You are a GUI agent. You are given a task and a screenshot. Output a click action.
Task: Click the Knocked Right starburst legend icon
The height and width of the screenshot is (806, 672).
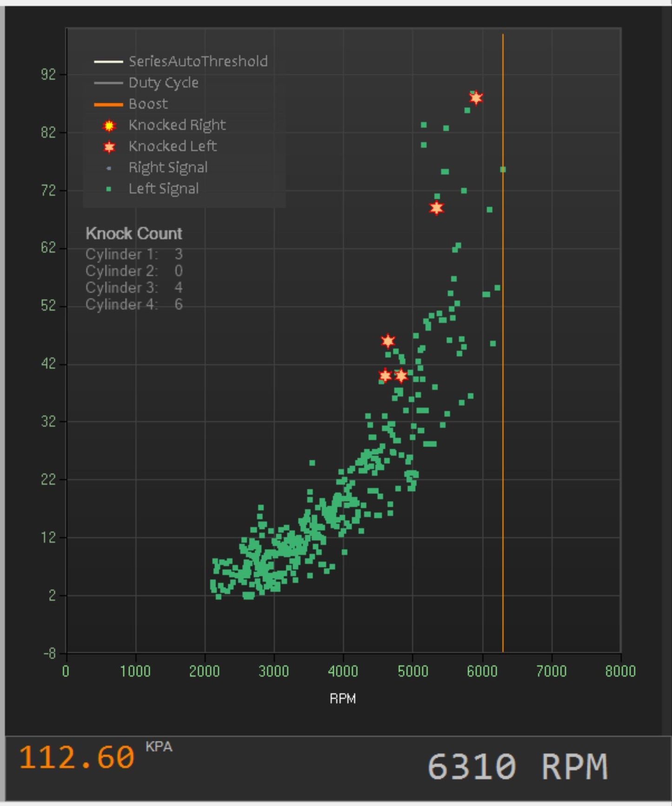tap(109, 126)
